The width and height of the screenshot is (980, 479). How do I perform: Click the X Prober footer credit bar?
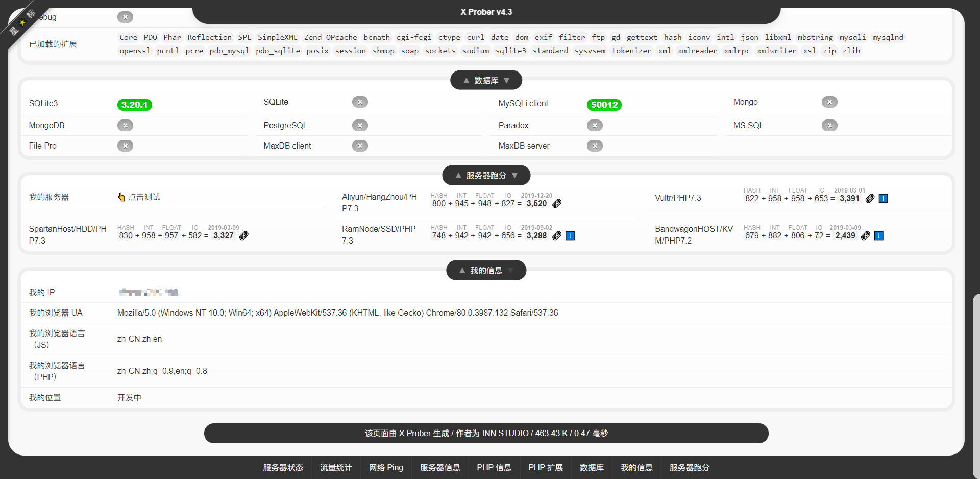coord(486,433)
